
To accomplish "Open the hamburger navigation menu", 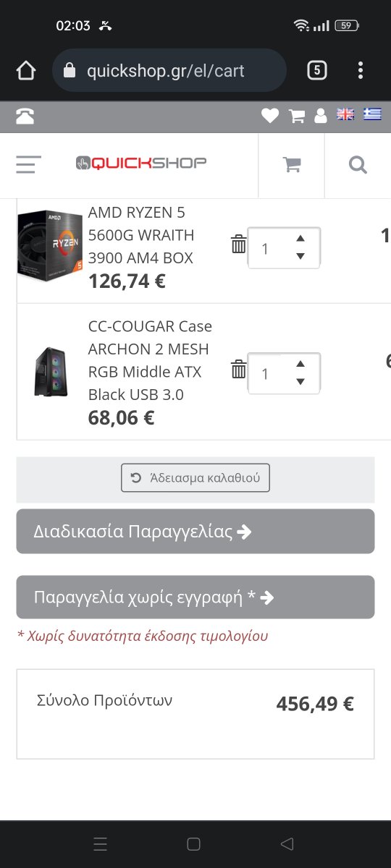I will 29,165.
